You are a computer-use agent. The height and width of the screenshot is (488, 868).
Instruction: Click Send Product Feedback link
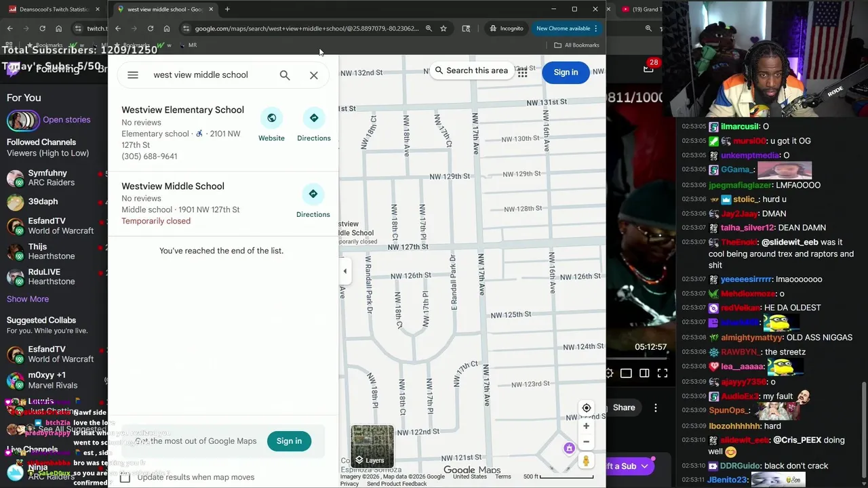point(397,484)
